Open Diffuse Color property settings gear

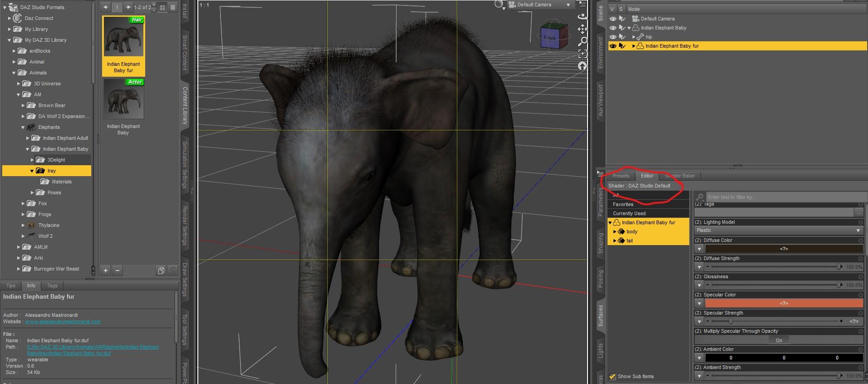860,240
